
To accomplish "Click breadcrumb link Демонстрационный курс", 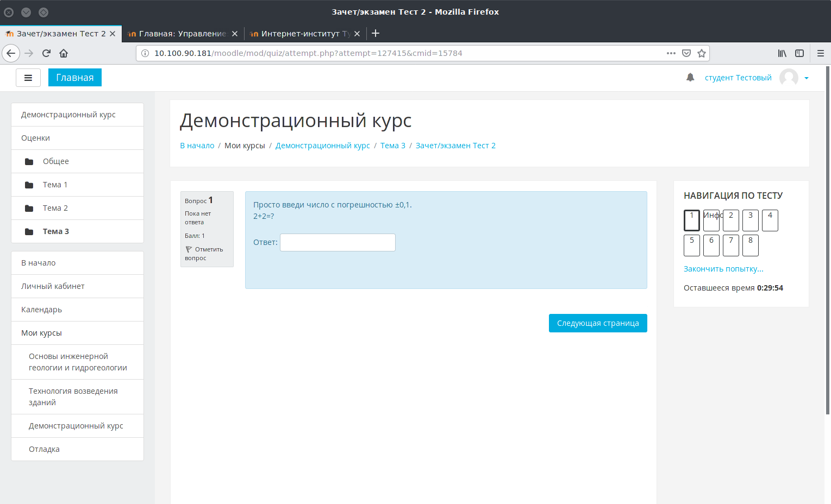I will (323, 146).
